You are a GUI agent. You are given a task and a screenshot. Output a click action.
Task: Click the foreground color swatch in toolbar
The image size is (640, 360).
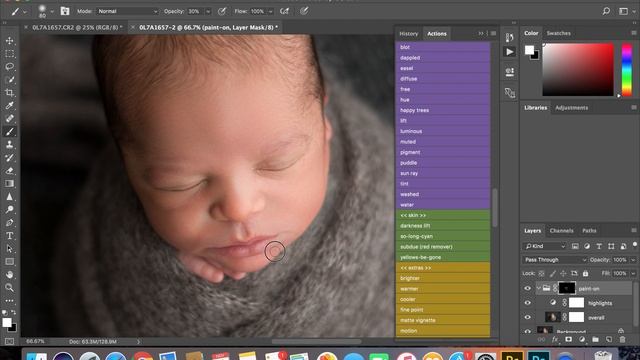coord(7,322)
